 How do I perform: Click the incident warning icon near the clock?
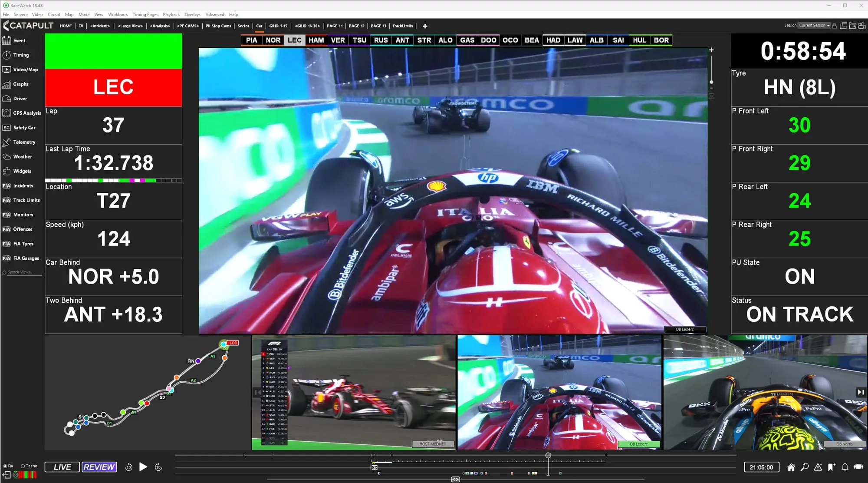(818, 467)
